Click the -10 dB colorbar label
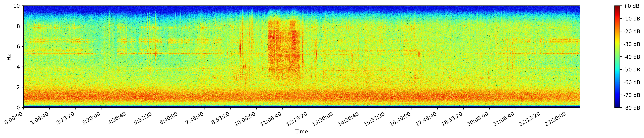Image resolution: width=644 pixels, height=138 pixels. click(x=632, y=19)
